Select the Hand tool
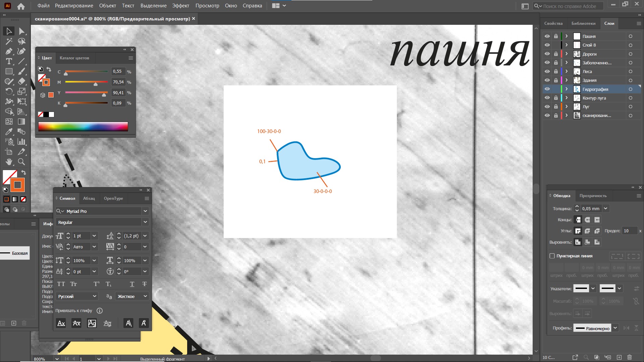 pos(9,162)
